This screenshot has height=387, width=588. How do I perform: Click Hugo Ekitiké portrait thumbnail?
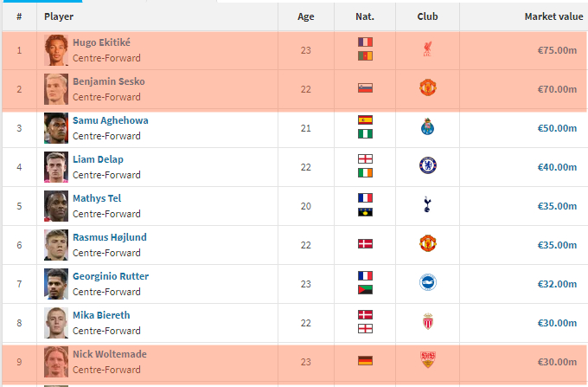pos(56,50)
